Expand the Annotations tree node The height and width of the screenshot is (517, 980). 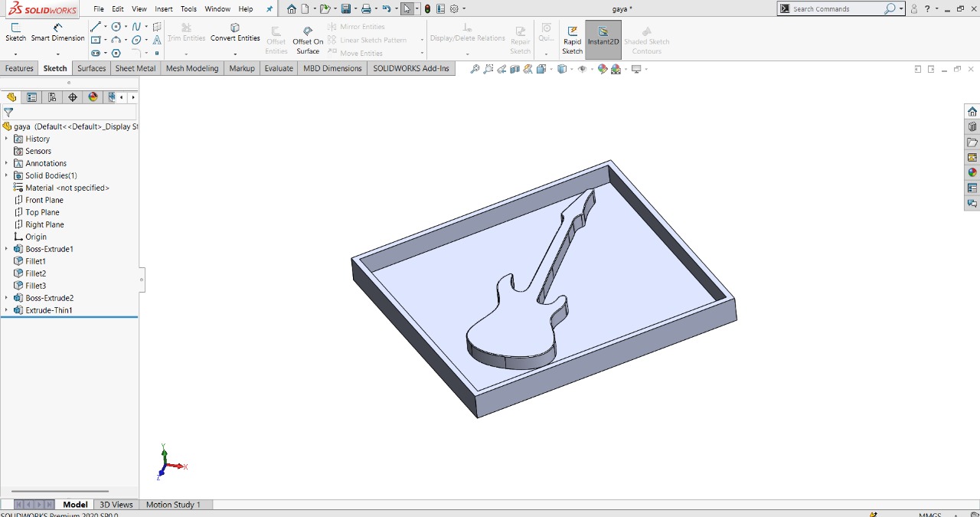click(x=6, y=163)
